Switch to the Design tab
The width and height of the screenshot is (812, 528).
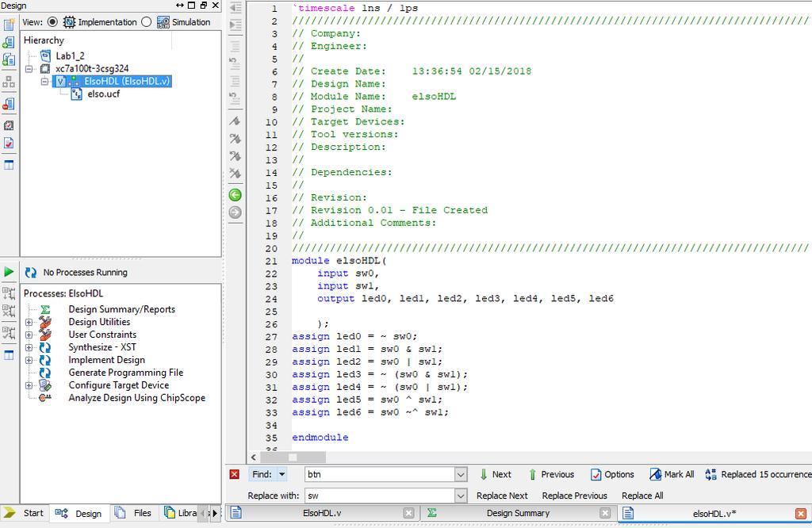click(x=79, y=514)
